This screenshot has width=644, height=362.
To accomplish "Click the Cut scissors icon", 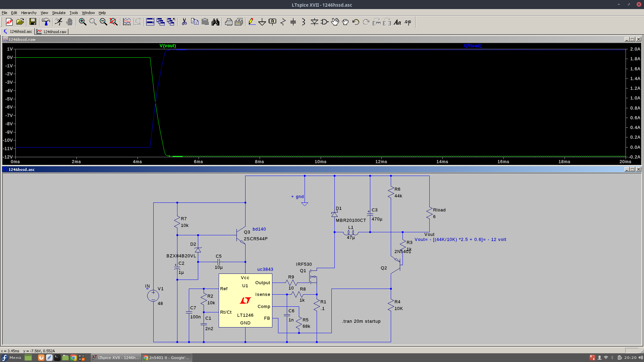I will coord(184,22).
